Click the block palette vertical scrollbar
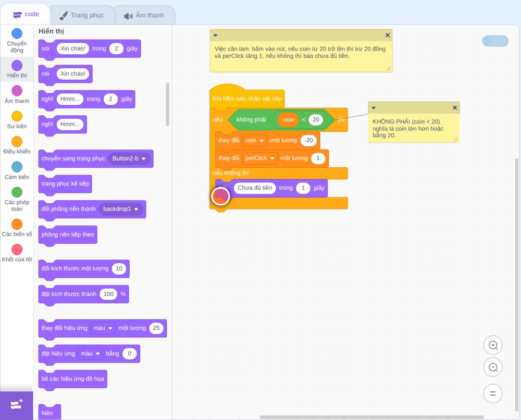521x420 pixels. click(x=167, y=104)
